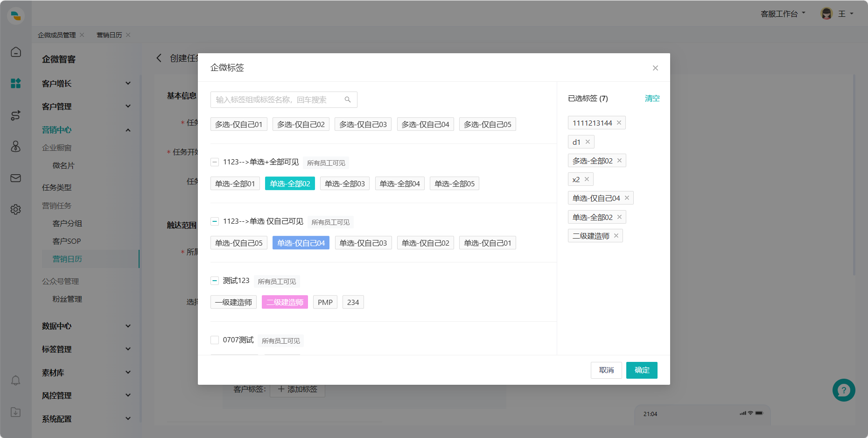Click the workflow route icon in sidebar
868x438 pixels.
[16, 115]
